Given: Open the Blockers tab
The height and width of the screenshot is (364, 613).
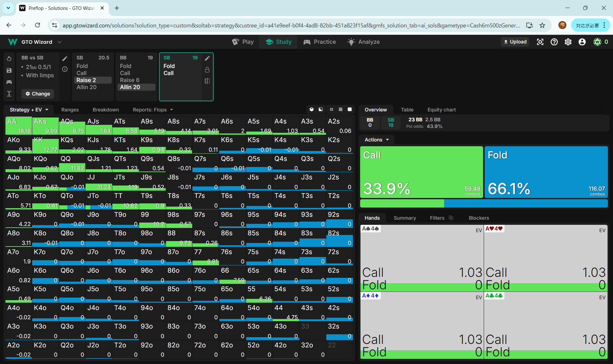Looking at the screenshot, I should tap(479, 218).
